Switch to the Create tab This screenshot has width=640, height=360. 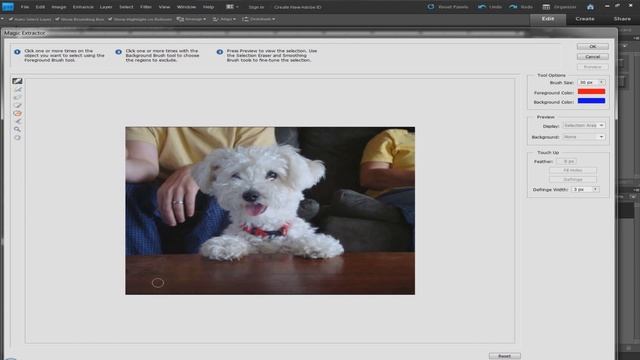tap(585, 19)
